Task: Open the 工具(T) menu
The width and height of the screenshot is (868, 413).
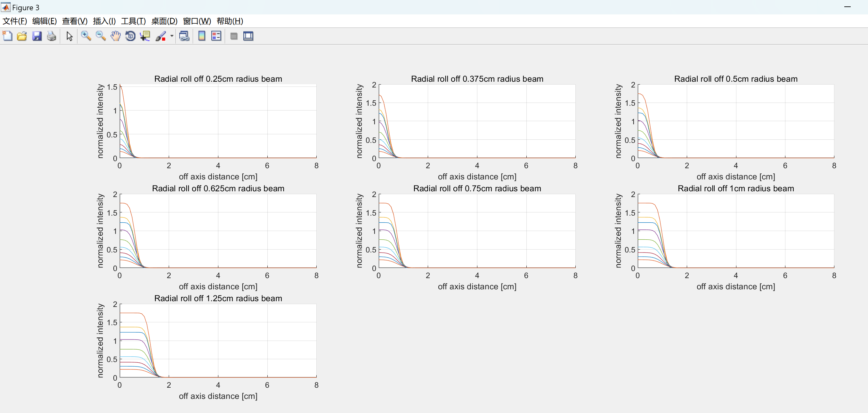Action: click(x=133, y=21)
